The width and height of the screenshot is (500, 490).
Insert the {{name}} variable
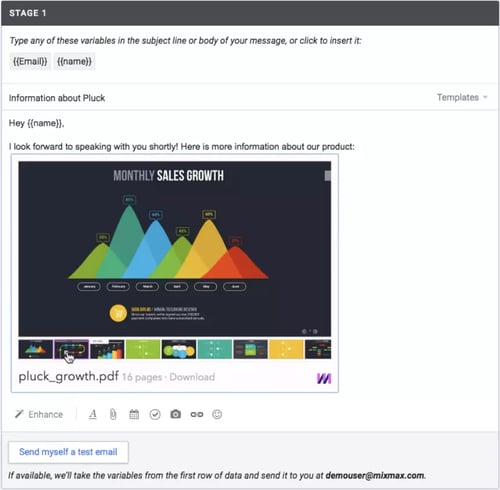(74, 61)
